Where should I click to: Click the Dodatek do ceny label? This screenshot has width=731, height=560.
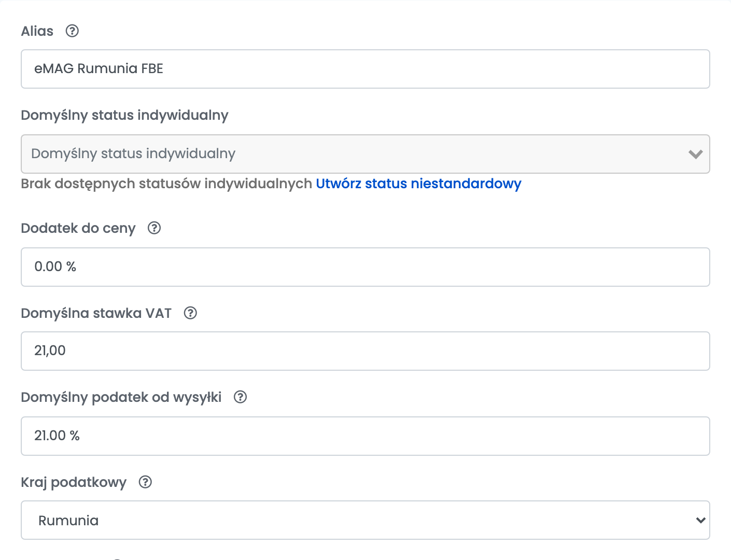coord(78,228)
